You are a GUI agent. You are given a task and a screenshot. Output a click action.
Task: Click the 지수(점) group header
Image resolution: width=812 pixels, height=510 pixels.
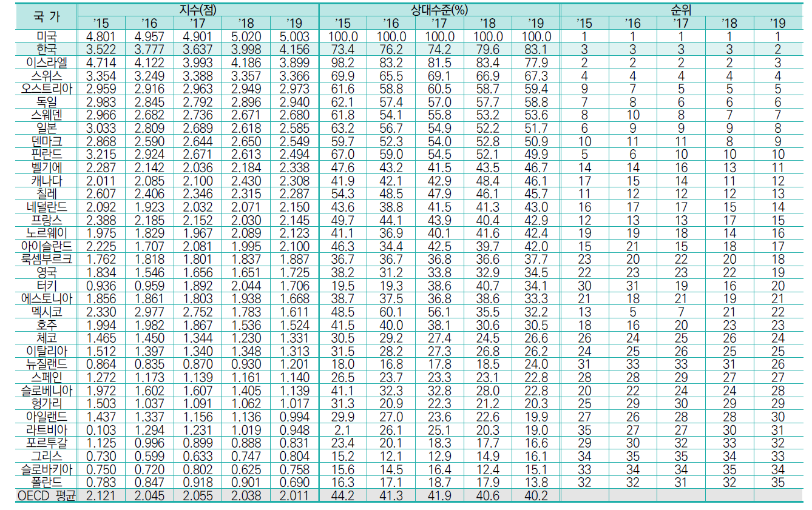coord(197,10)
